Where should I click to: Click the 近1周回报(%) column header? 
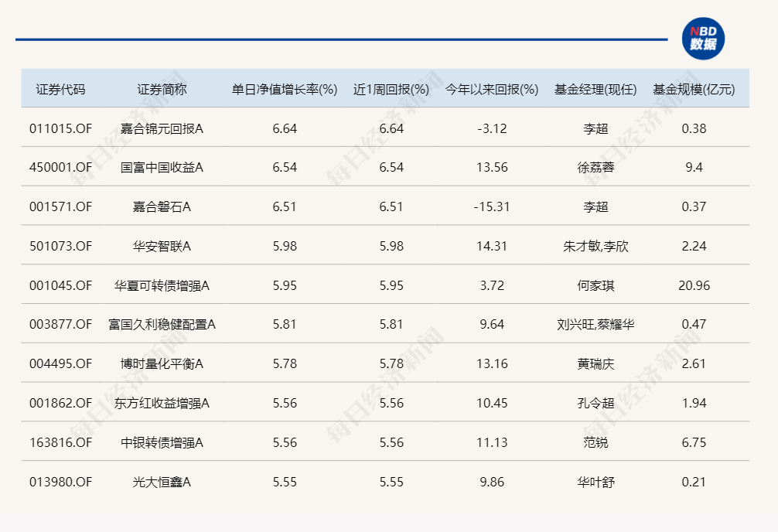(x=391, y=90)
